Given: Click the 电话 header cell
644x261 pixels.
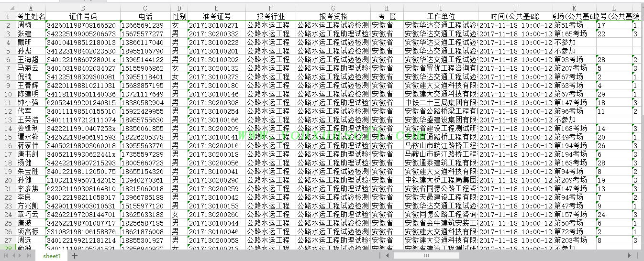Looking at the screenshot, I should [x=145, y=16].
